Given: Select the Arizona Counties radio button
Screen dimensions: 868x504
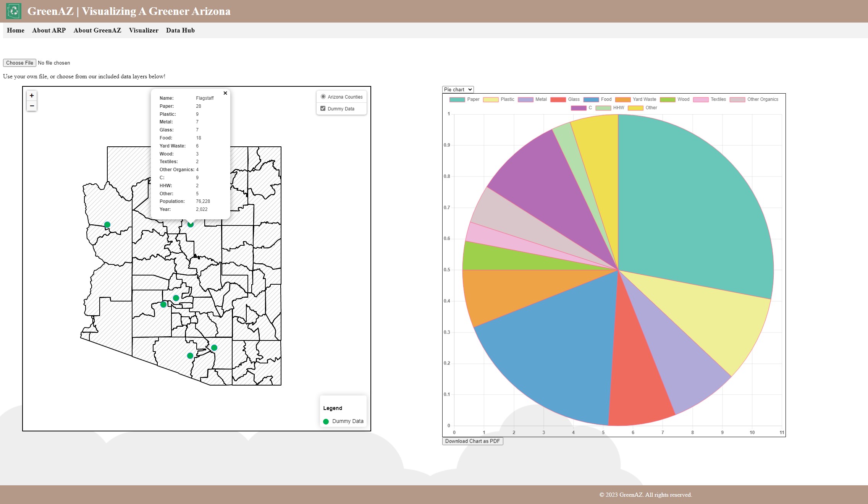Looking at the screenshot, I should tap(323, 97).
